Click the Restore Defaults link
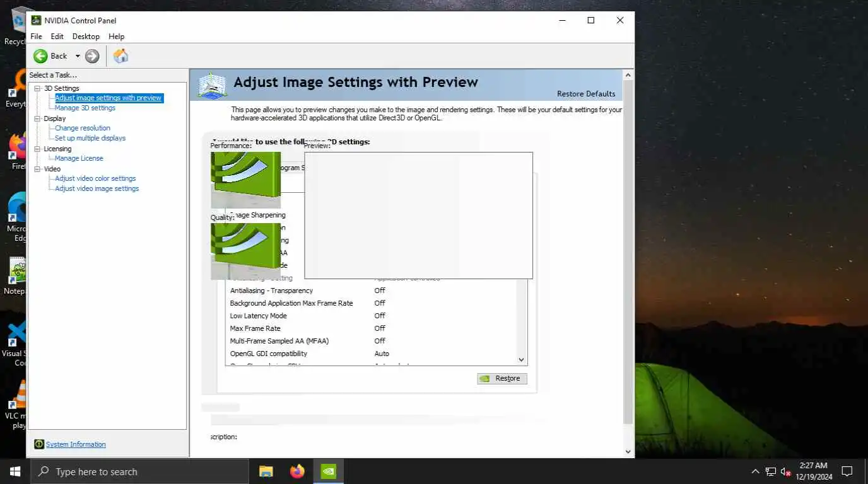 586,94
